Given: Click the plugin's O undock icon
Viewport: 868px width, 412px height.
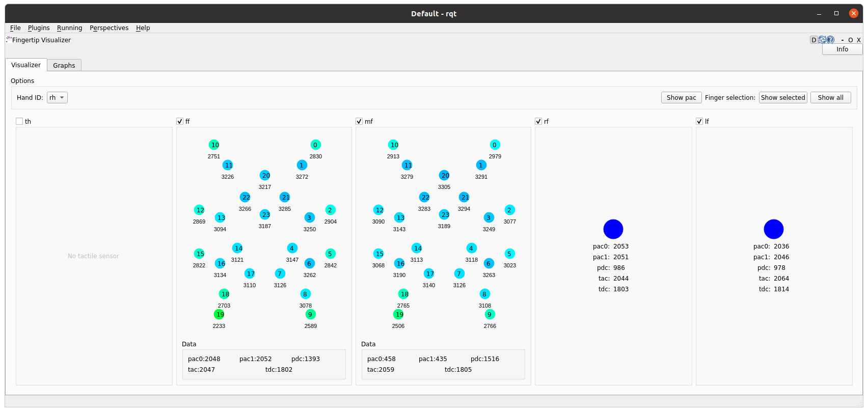Looking at the screenshot, I should pyautogui.click(x=850, y=40).
